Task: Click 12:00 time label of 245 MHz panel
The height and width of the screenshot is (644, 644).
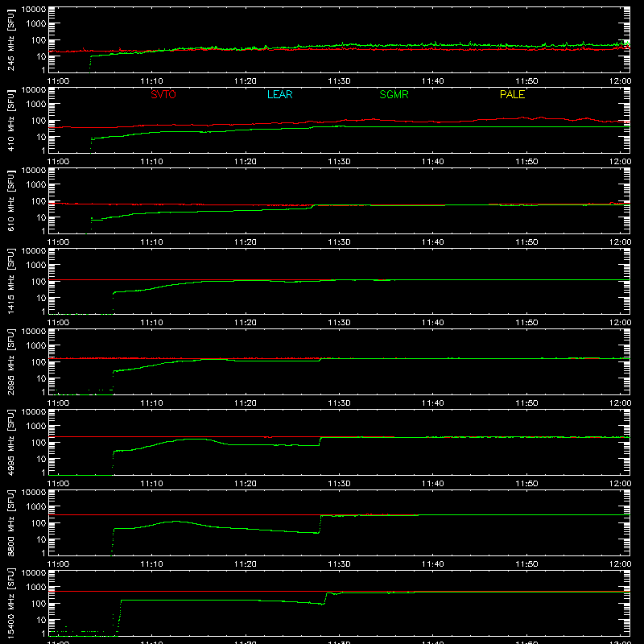Action: coord(620,81)
